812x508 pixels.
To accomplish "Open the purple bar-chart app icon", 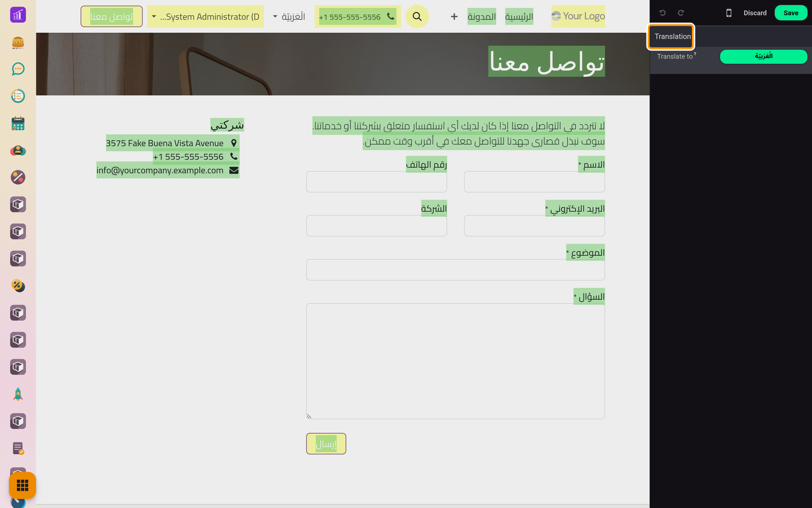I will (x=18, y=15).
